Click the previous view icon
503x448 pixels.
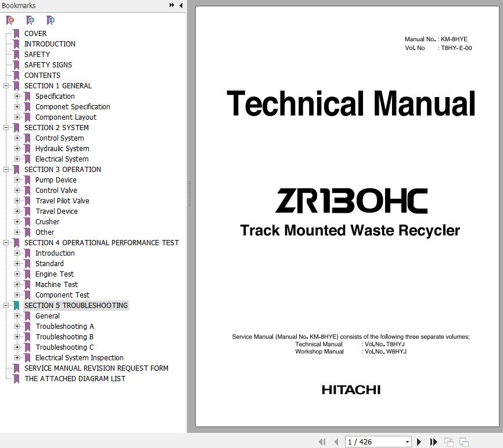point(449,442)
